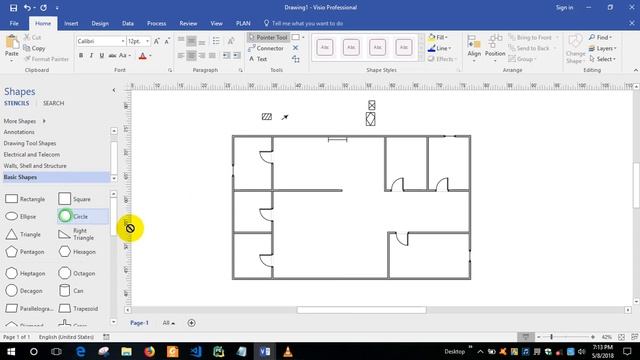The image size is (640, 360).
Task: Click Tell me what you want to do
Action: 303,23
